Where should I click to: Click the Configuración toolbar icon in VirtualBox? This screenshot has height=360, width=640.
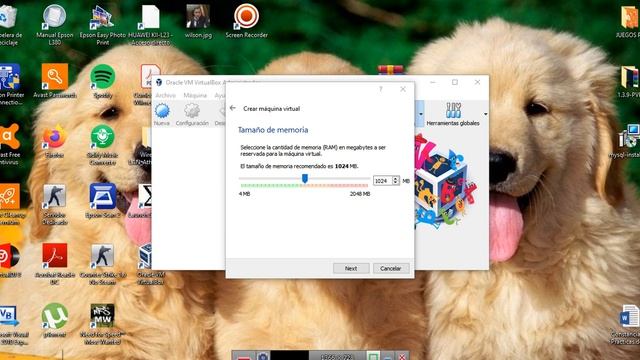[x=192, y=114]
